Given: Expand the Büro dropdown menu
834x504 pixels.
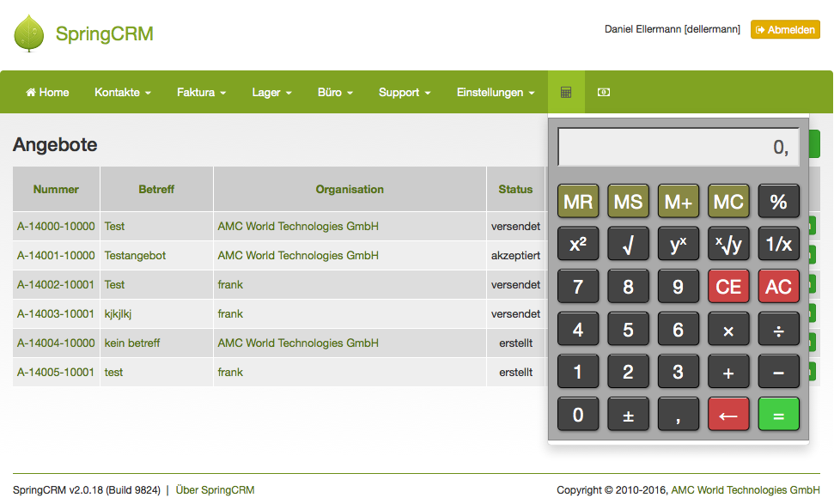Looking at the screenshot, I should click(335, 92).
